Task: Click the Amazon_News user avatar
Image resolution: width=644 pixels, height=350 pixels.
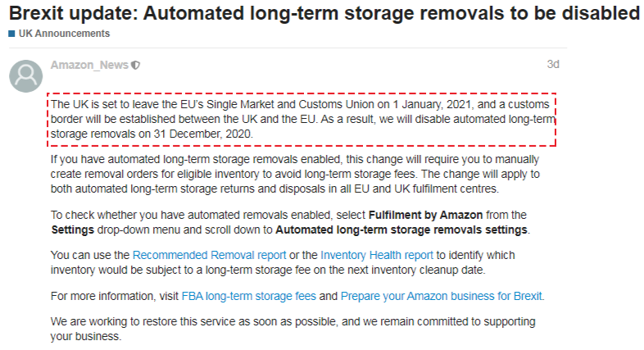Action: tap(25, 75)
